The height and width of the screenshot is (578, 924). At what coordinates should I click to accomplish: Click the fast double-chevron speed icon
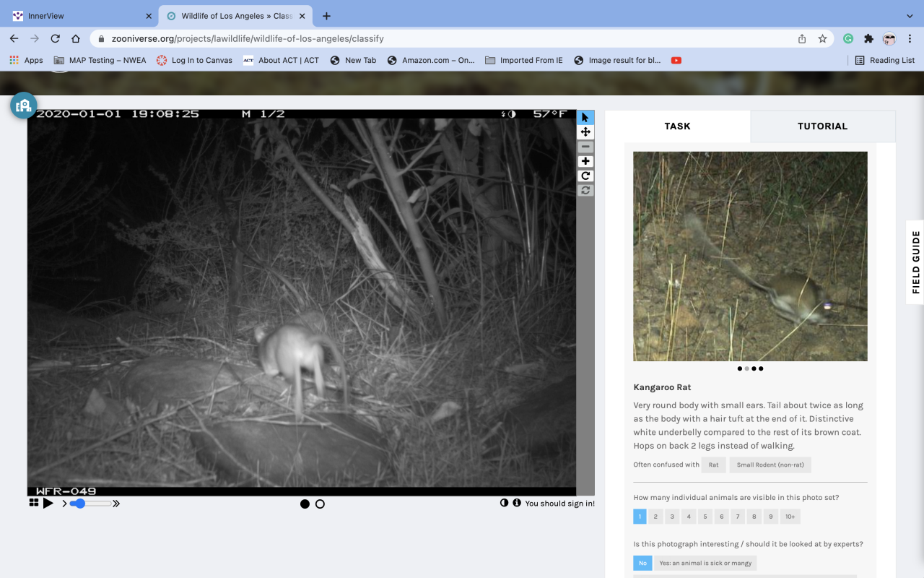coord(116,504)
